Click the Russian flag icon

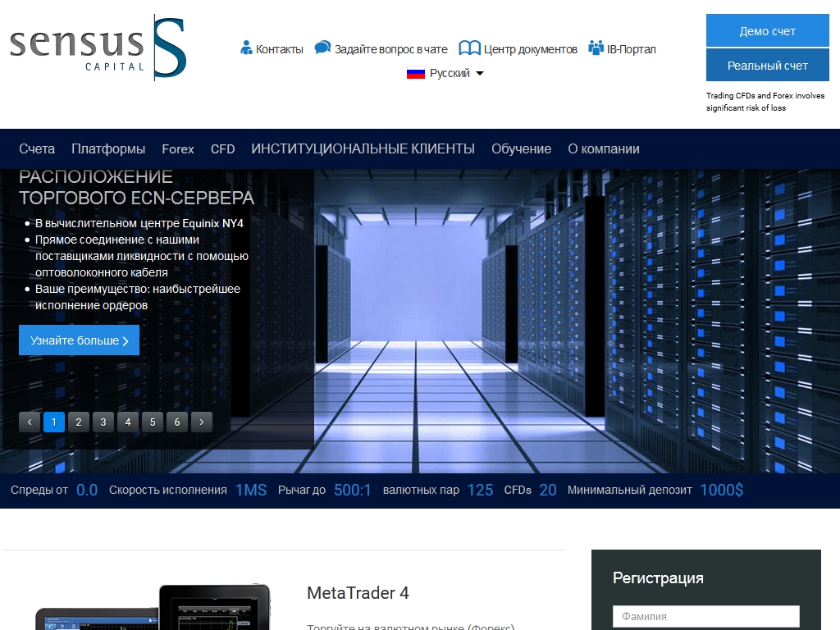coord(416,73)
